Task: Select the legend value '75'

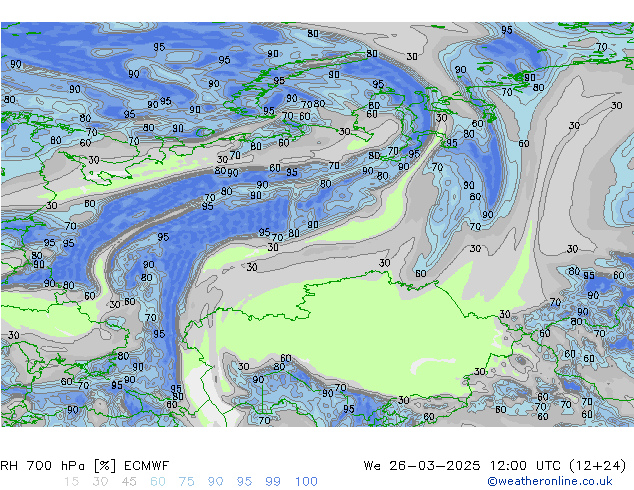Action: (x=186, y=482)
